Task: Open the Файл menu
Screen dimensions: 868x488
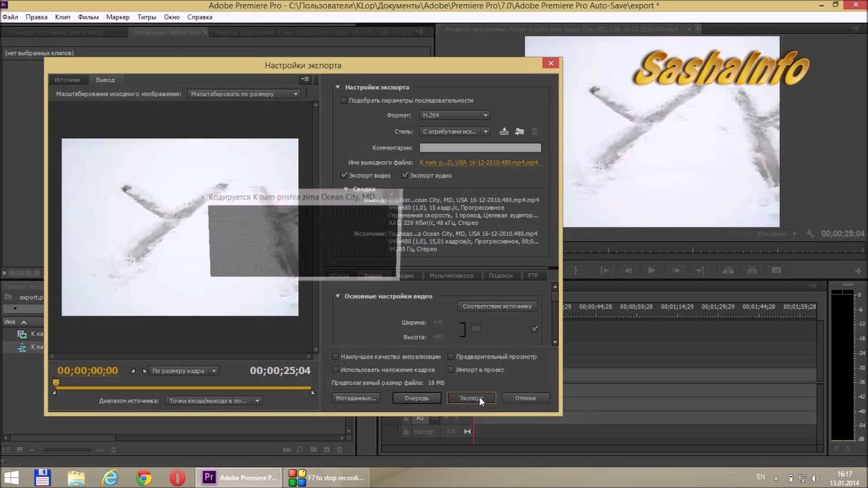Action: [x=10, y=17]
